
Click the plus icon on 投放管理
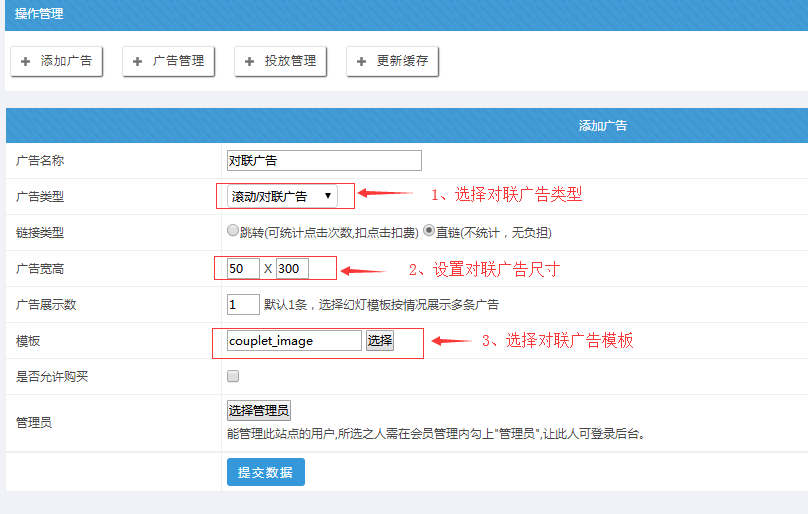pyautogui.click(x=250, y=61)
